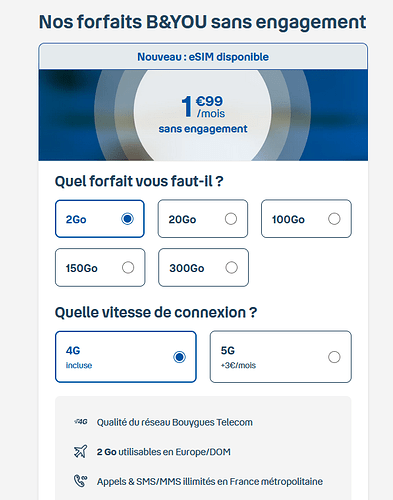This screenshot has width=393, height=500.
Task: Click Nos forfaits B&YOU sans engagement heading
Action: click(203, 22)
